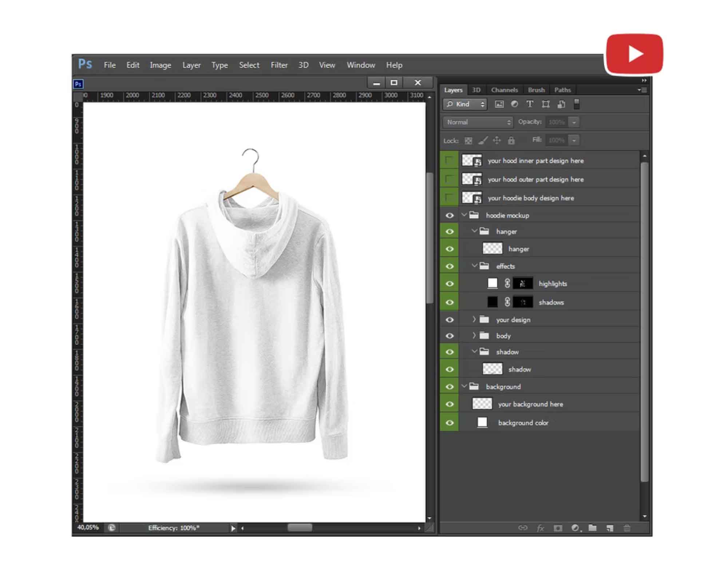Image resolution: width=728 pixels, height=582 pixels.
Task: Open the Help menu
Action: (394, 65)
